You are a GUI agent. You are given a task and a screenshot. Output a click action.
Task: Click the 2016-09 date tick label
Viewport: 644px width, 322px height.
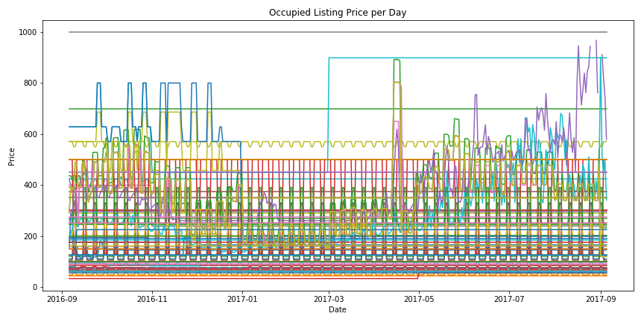point(63,298)
